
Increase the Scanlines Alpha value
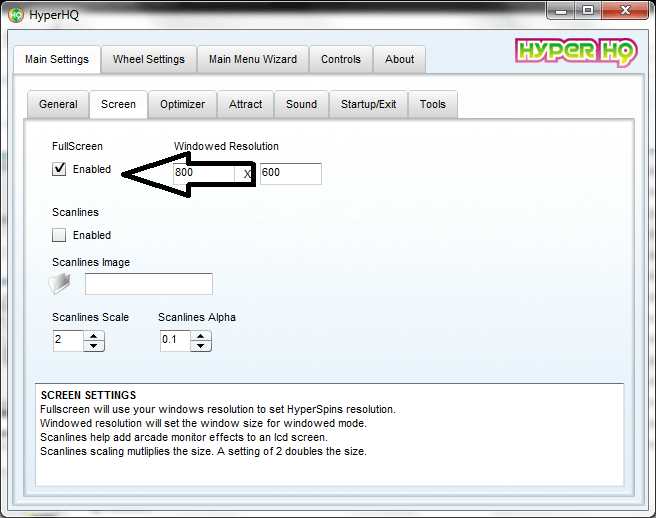pyautogui.click(x=201, y=336)
